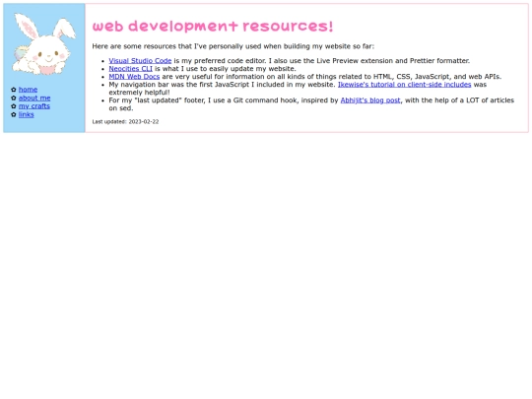Open the MDN Web Docs link

pyautogui.click(x=134, y=77)
